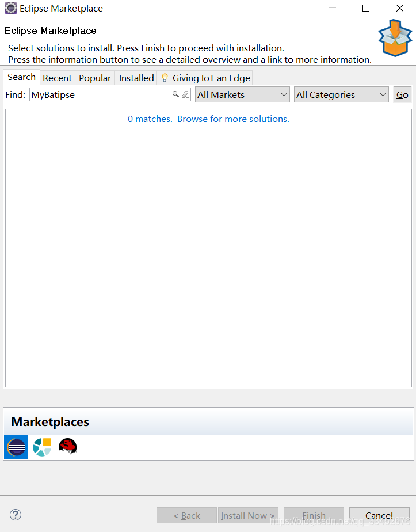Close the Eclipse Marketplace dialog

click(400, 8)
